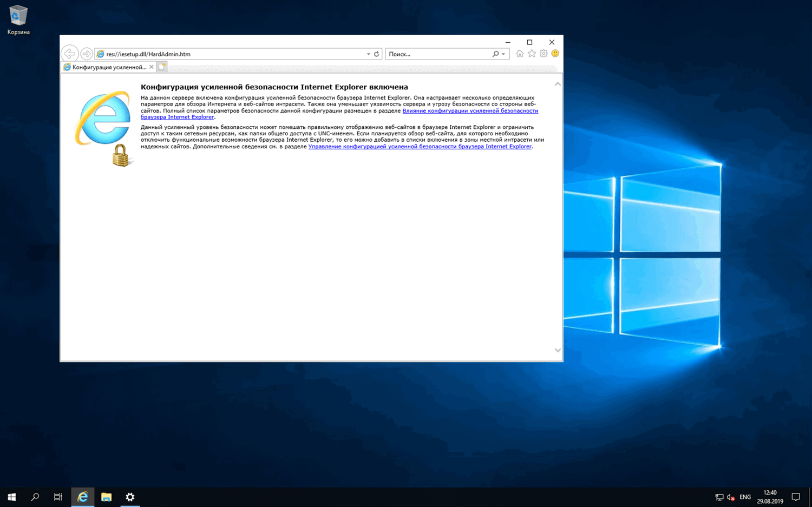
Task: Open the Windows Start menu
Action: point(12,497)
